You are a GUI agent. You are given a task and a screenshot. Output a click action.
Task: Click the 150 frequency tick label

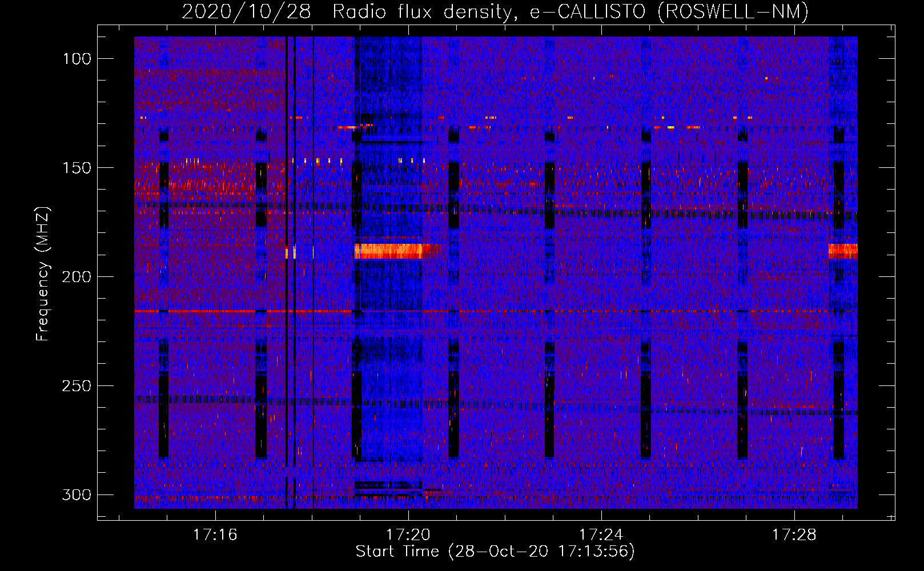[x=77, y=168]
